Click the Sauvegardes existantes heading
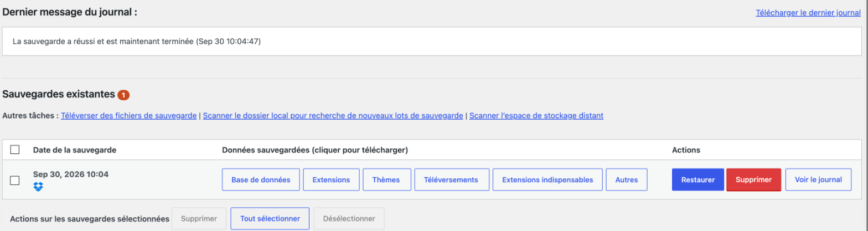Image resolution: width=868 pixels, height=231 pixels. (x=58, y=94)
